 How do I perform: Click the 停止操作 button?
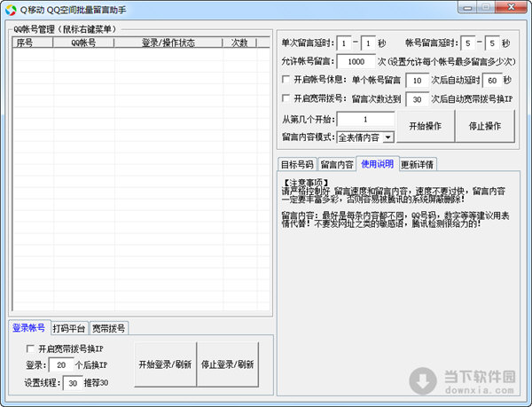[485, 126]
